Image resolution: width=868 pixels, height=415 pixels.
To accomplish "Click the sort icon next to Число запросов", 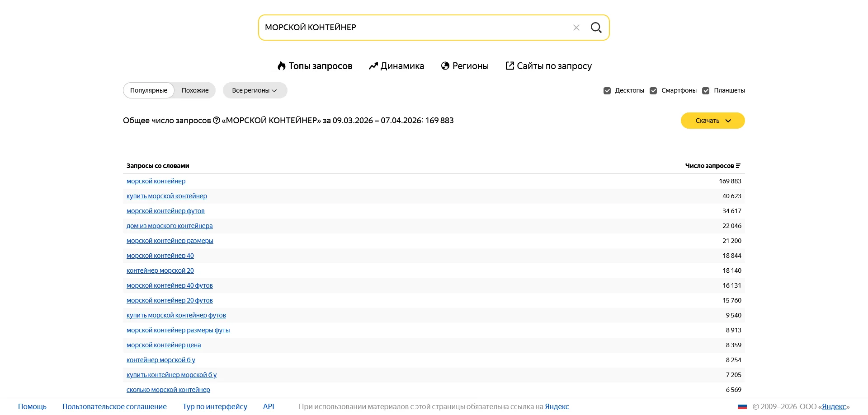I will click(x=738, y=166).
